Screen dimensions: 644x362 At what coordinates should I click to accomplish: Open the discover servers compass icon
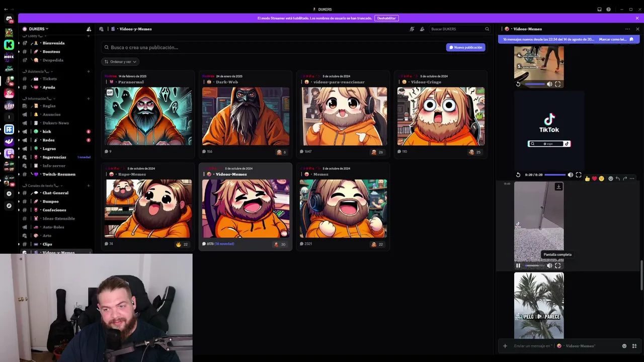pos(9,206)
